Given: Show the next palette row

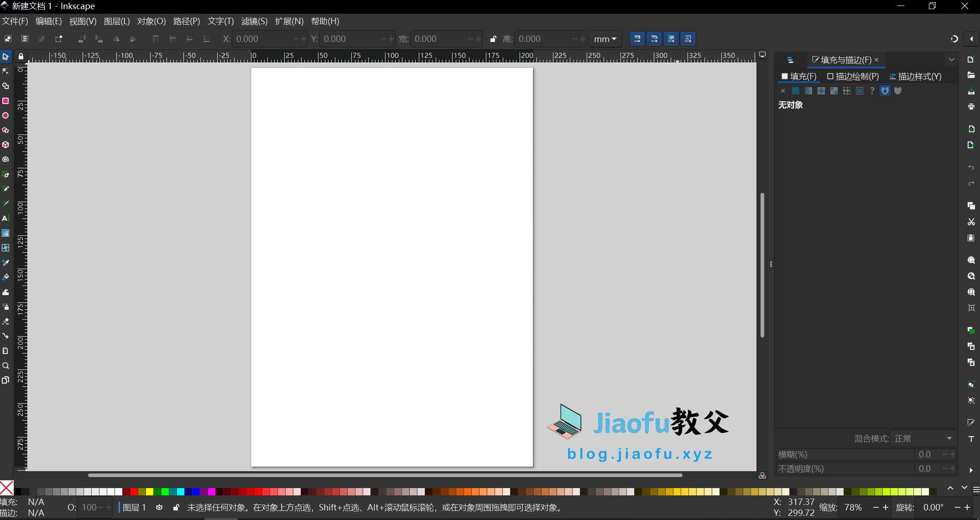Looking at the screenshot, I should (x=964, y=488).
